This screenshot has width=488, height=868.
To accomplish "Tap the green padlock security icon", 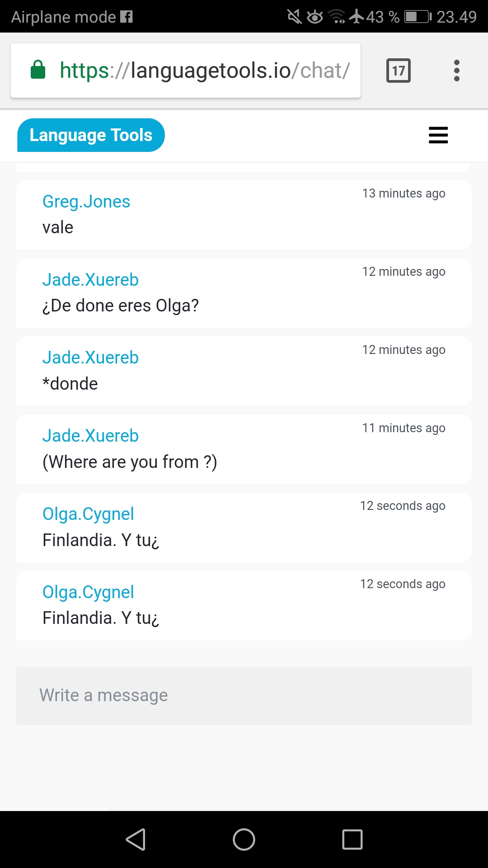I will point(38,70).
